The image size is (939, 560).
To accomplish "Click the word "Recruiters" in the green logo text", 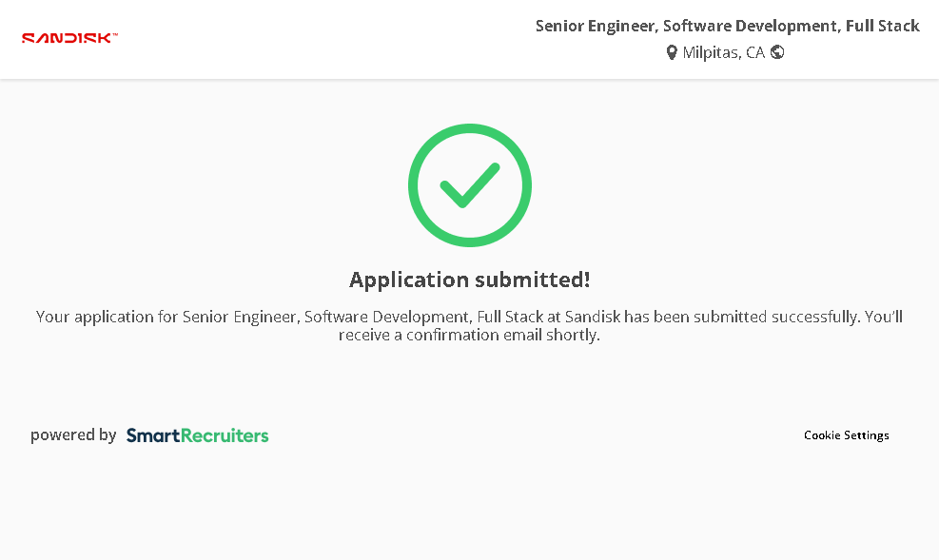I will [x=225, y=435].
